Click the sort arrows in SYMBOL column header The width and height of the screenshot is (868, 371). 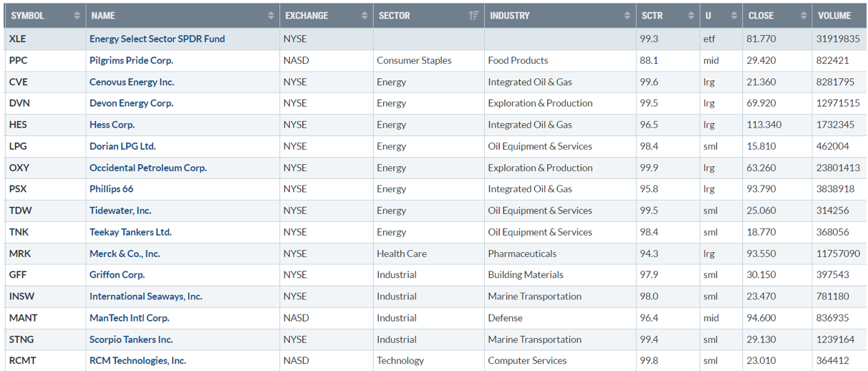pos(77,16)
